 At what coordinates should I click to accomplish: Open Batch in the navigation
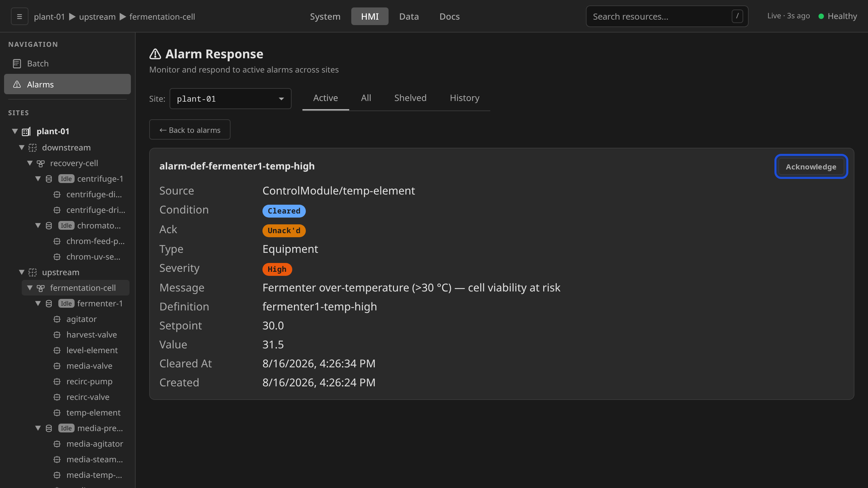tap(67, 64)
